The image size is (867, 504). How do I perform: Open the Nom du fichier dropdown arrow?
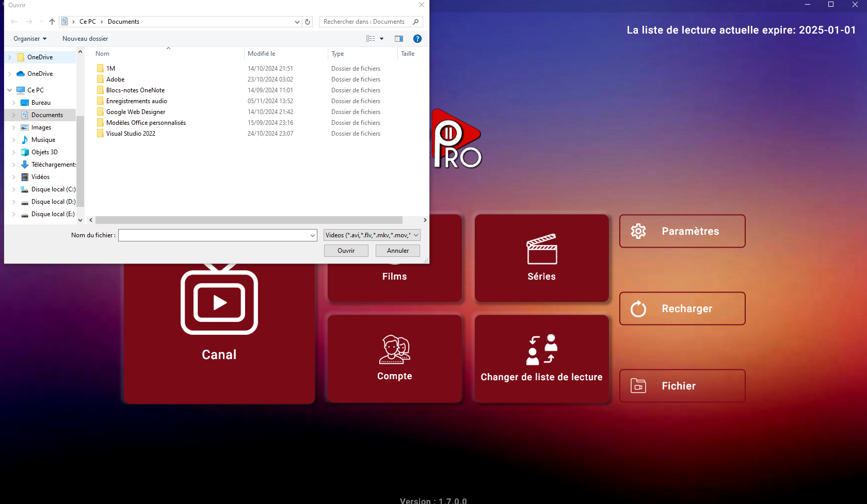[x=313, y=235]
